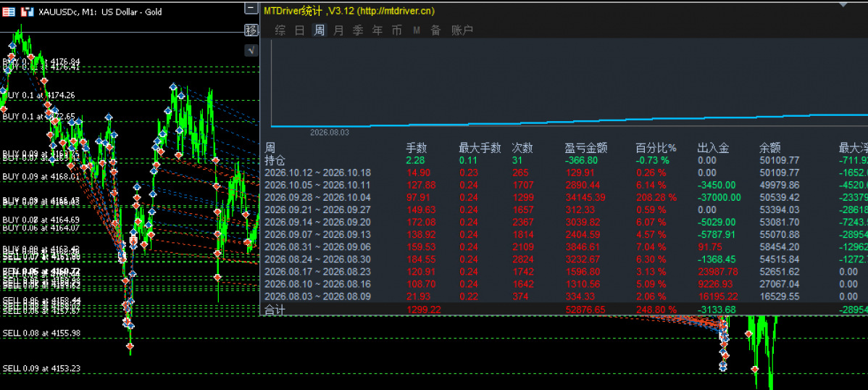Select the 2026.08.17 ~ 2026.08.23 week row
The height and width of the screenshot is (390, 868).
pyautogui.click(x=564, y=271)
